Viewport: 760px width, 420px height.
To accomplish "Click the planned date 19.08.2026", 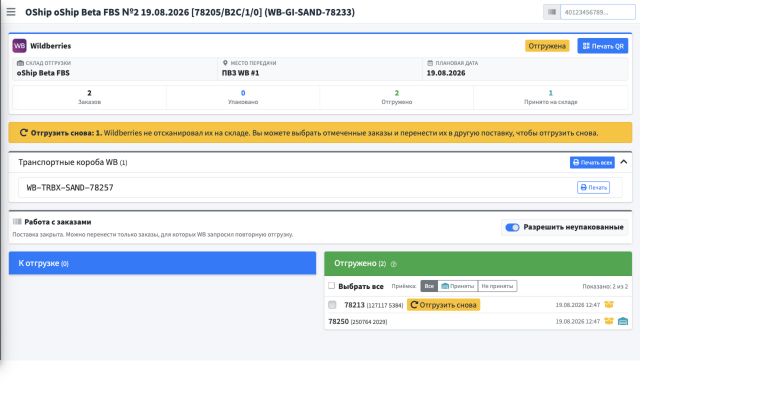I will (x=446, y=73).
